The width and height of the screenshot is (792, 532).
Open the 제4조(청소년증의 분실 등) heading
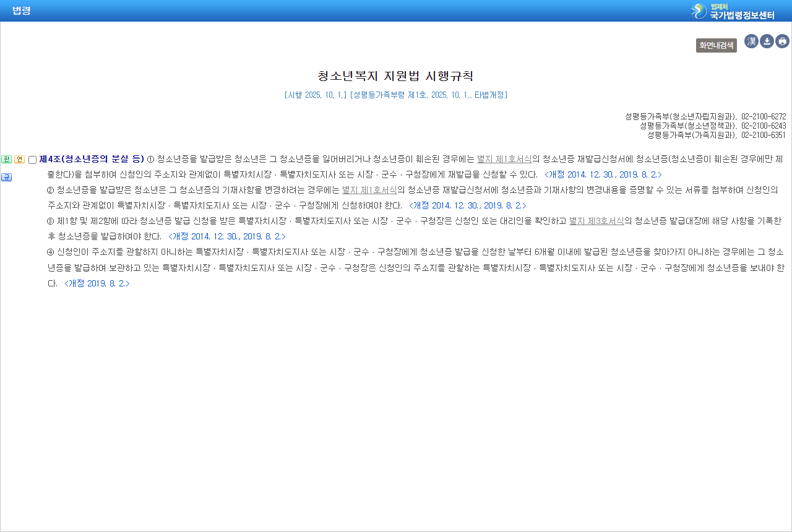pyautogui.click(x=92, y=159)
